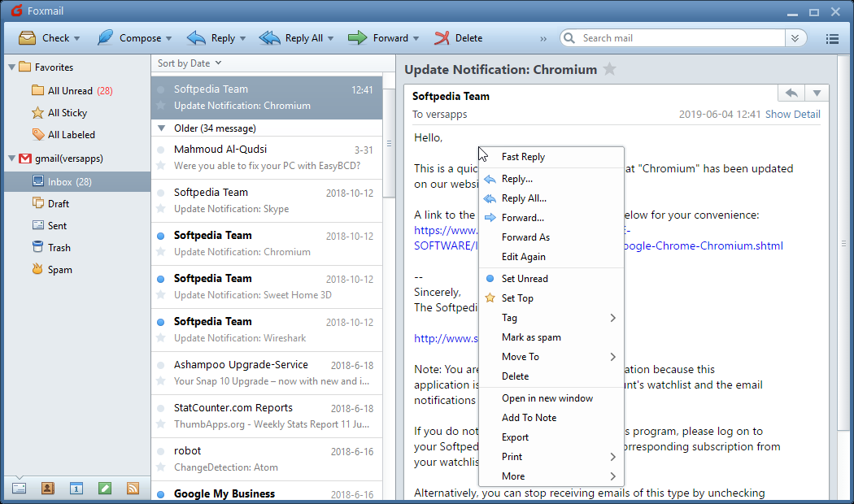This screenshot has height=504, width=854.
Task: Open the Calendar bottom icon
Action: (x=76, y=489)
